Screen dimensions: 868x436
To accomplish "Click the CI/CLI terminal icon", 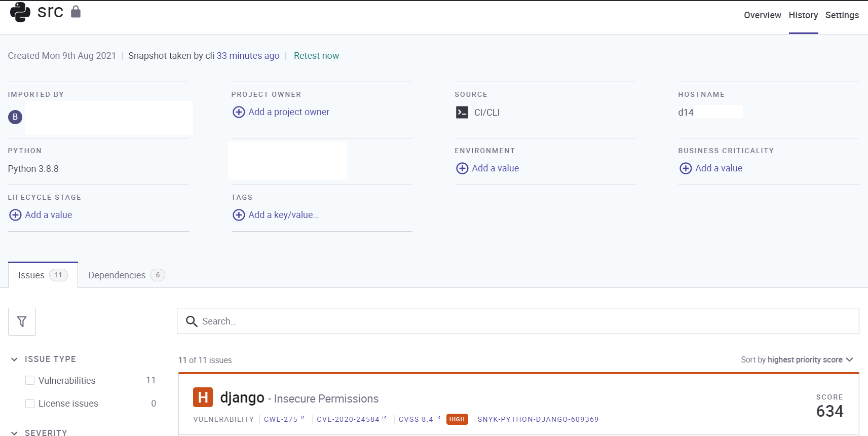I will 462,113.
